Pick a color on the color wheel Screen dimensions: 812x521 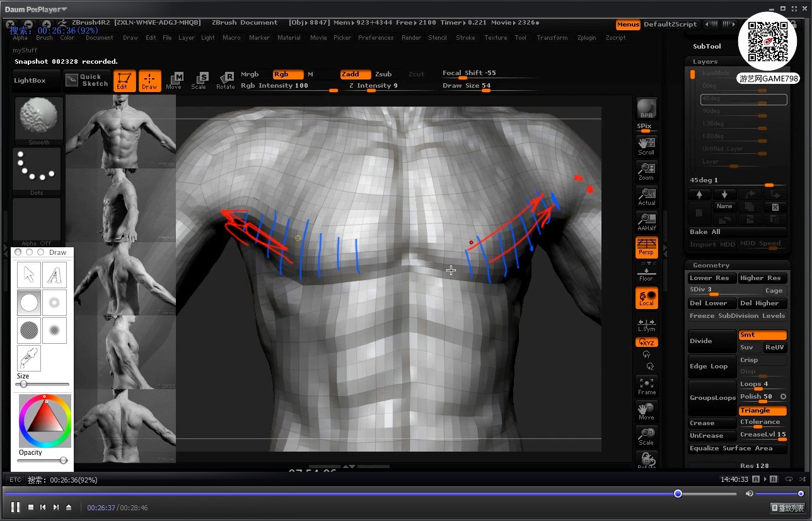(x=45, y=421)
